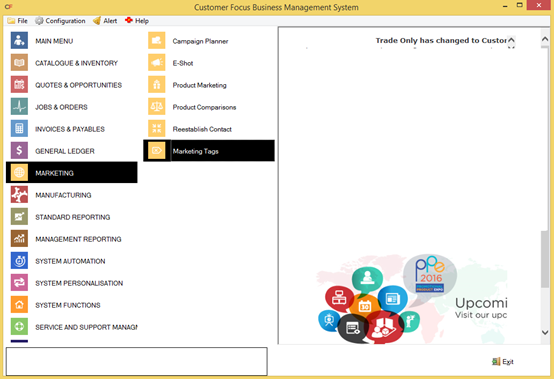Viewport: 554px width, 379px height.
Task: Open INVOICES & PAYABLES section
Action: (70, 129)
